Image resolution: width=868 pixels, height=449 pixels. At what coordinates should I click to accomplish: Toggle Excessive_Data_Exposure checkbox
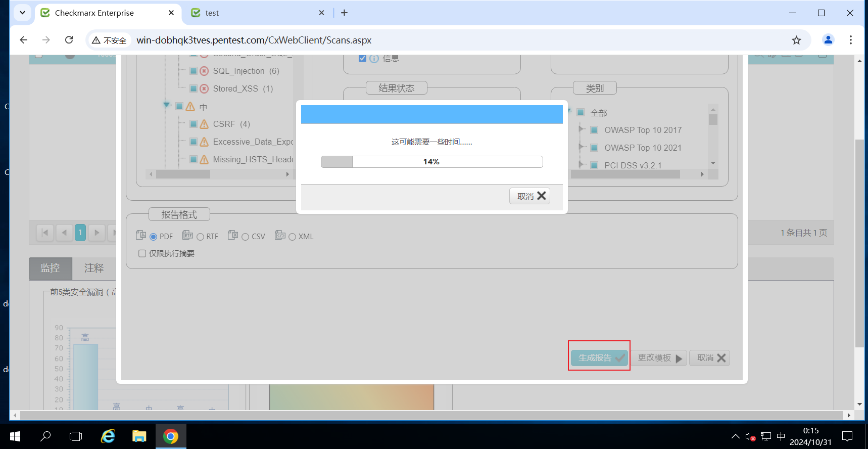pos(194,142)
